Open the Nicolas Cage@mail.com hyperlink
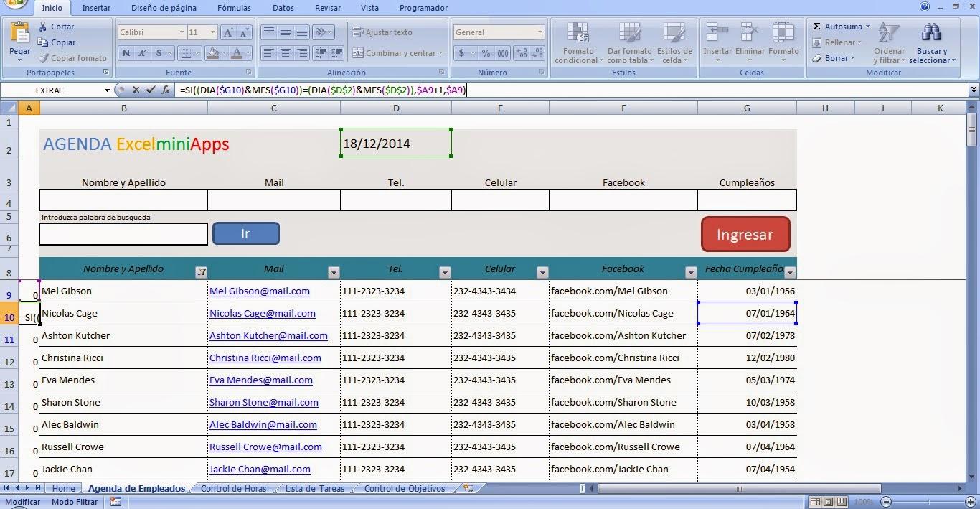This screenshot has height=509, width=980. (x=261, y=313)
